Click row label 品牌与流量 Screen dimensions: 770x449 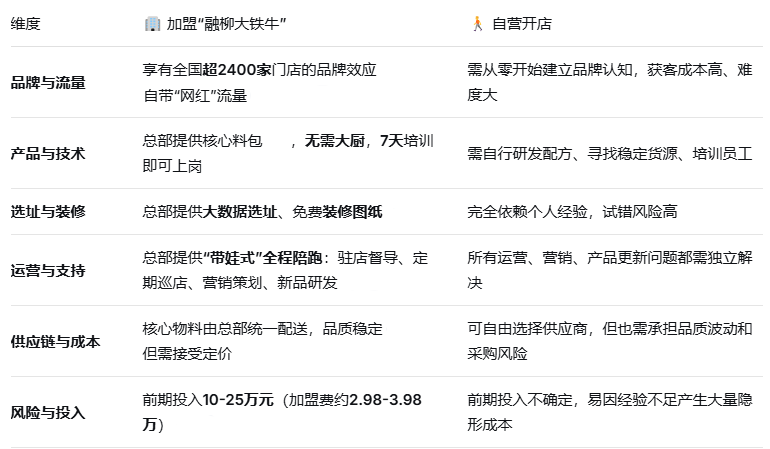(48, 83)
